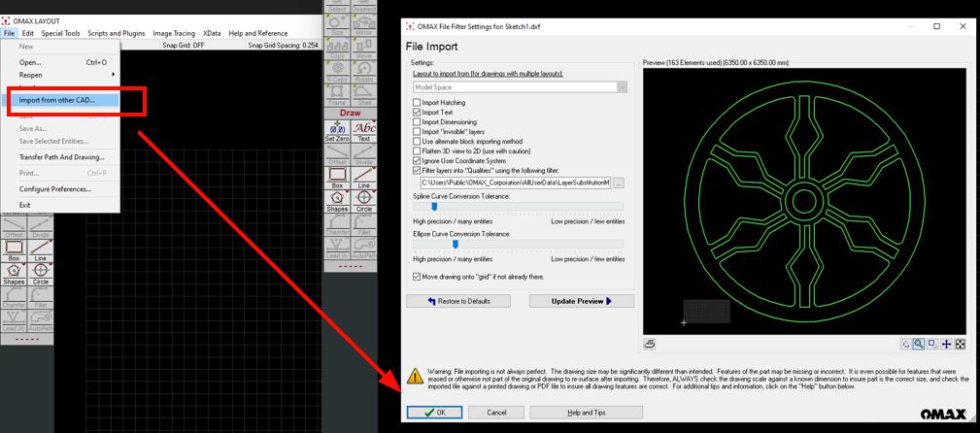Uncheck Filter layers into Qualities checkbox
Image resolution: width=980 pixels, height=433 pixels.
pos(417,170)
